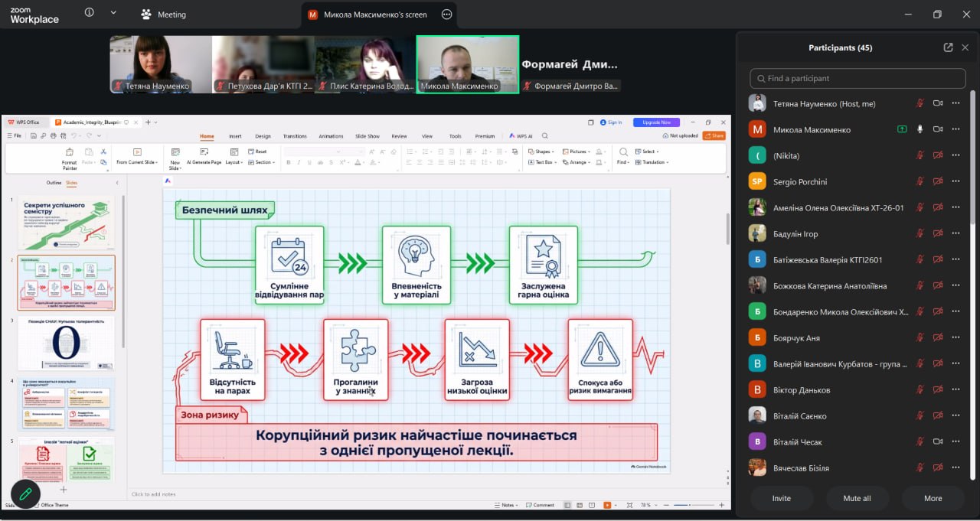This screenshot has height=521, width=980.
Task: Select the Format Painter tool
Action: coord(70,158)
